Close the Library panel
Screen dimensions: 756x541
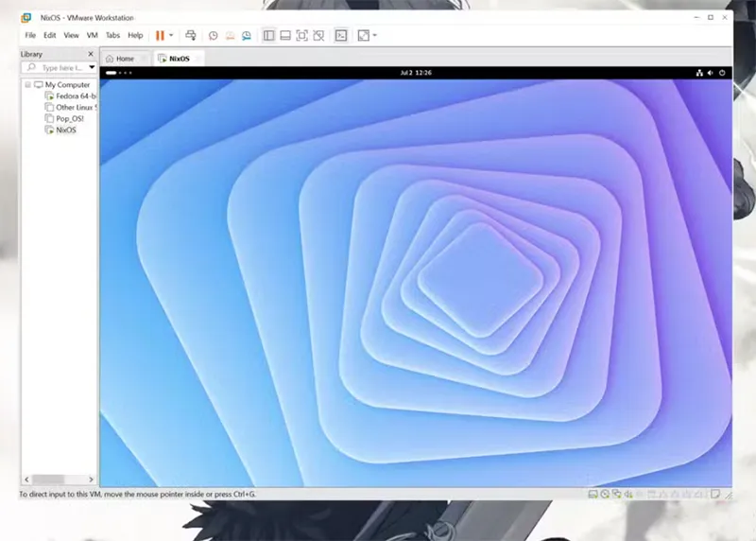tap(91, 54)
